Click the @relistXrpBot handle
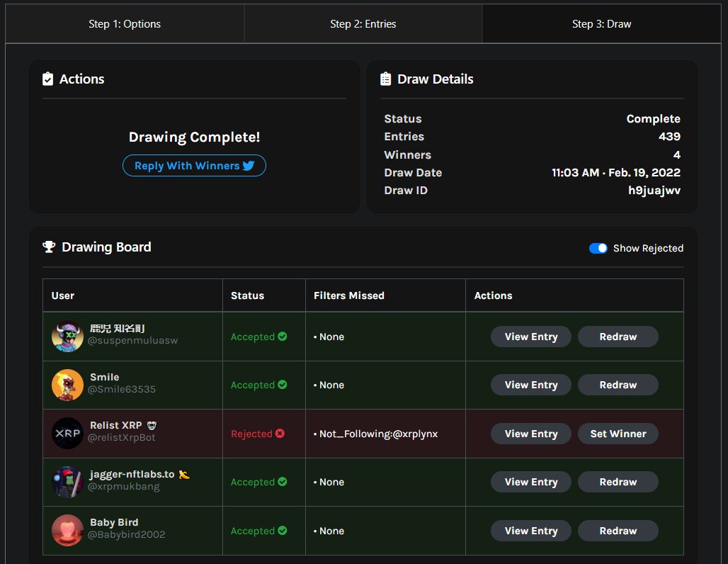The width and height of the screenshot is (728, 564). click(122, 438)
